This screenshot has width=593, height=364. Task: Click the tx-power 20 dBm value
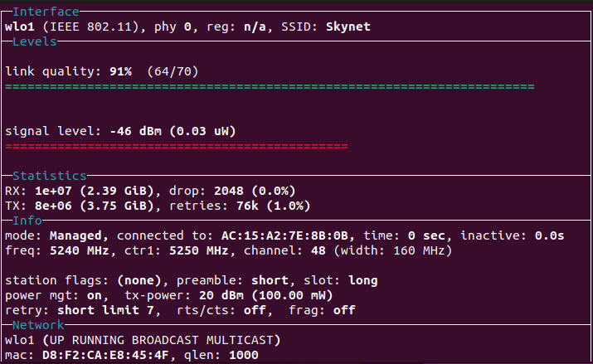(x=206, y=295)
